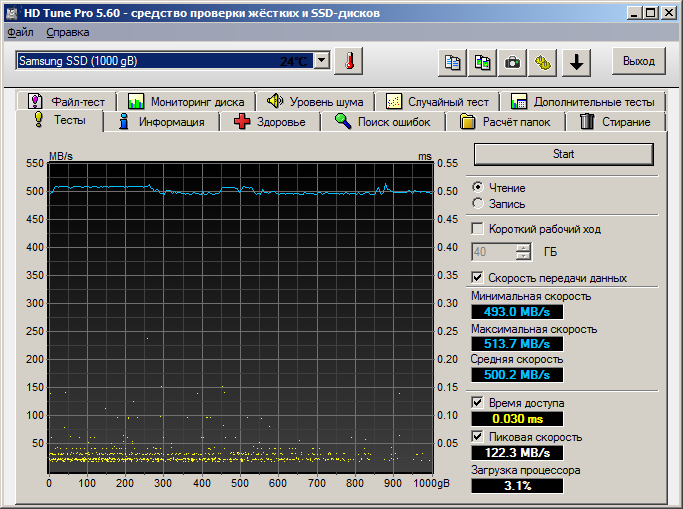Save screenshot using the camera icon
The image size is (683, 509).
coord(513,62)
